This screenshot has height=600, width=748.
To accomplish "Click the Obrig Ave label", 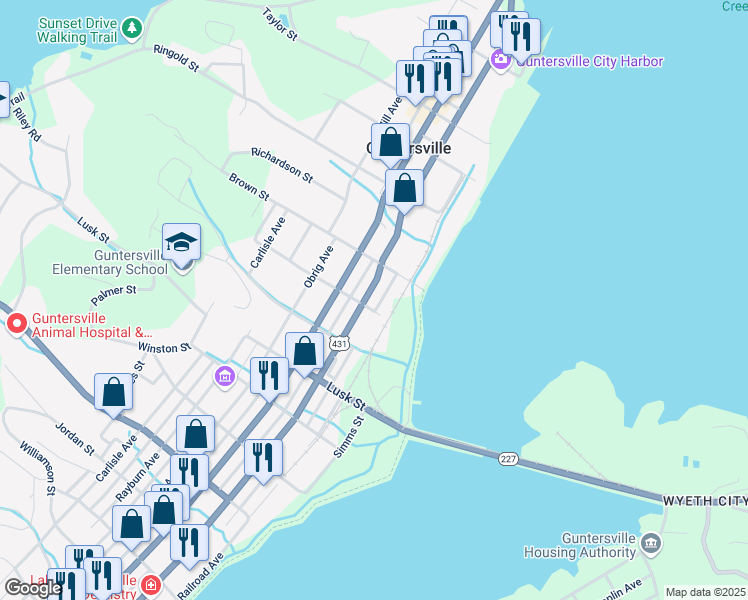I will click(x=319, y=267).
